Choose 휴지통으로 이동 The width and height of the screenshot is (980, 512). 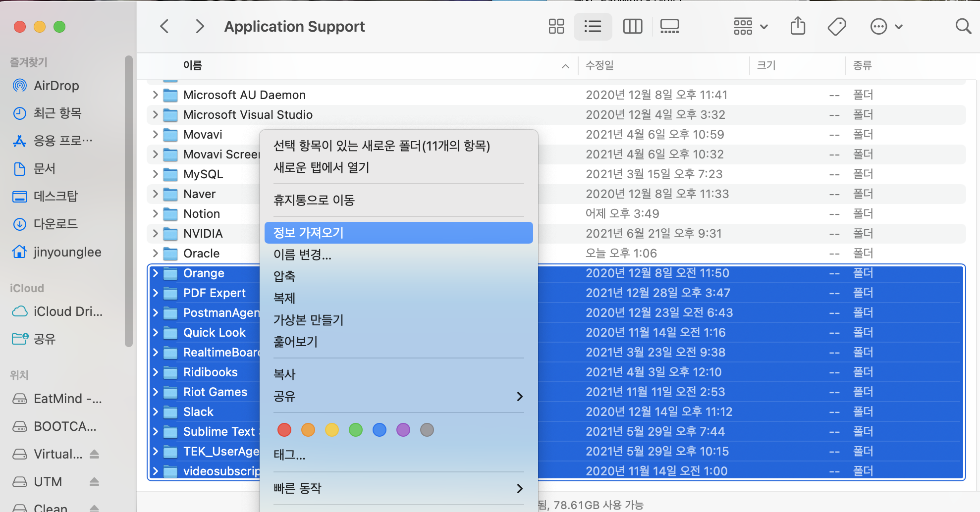(x=399, y=200)
